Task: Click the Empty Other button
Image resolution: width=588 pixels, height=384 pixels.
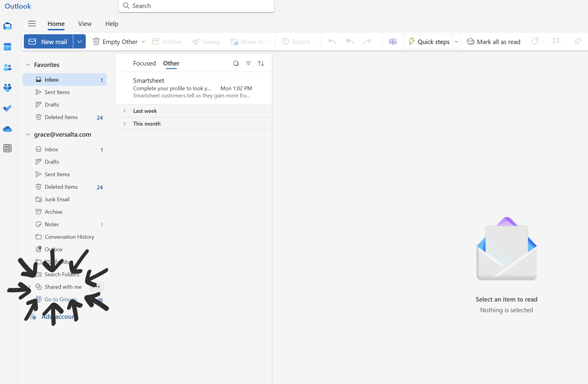Action: [116, 42]
